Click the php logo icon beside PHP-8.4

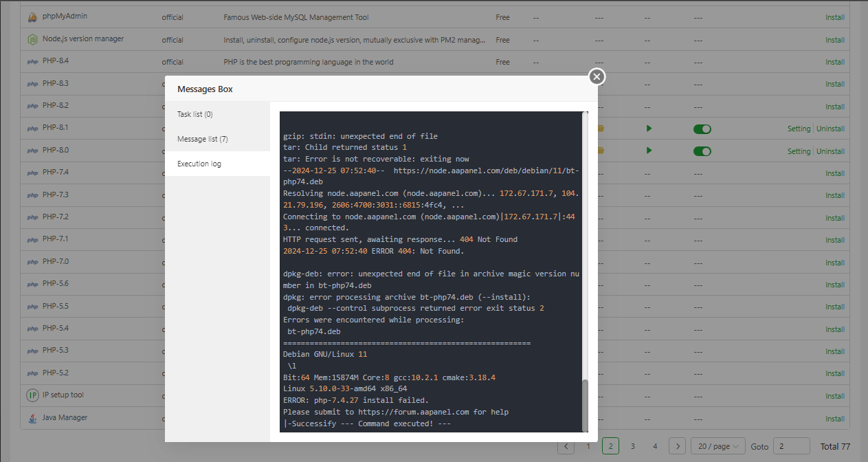(x=32, y=62)
